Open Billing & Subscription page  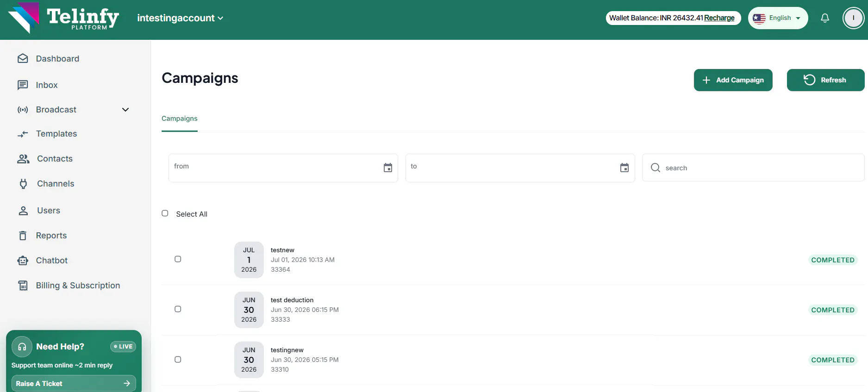tap(78, 286)
